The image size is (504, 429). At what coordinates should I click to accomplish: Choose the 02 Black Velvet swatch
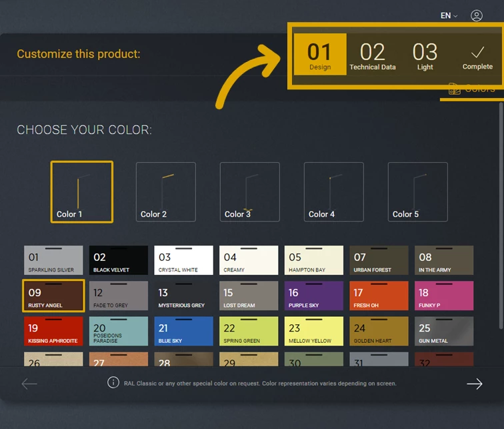119,260
